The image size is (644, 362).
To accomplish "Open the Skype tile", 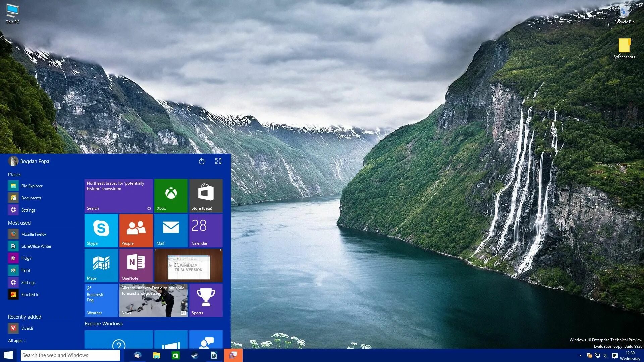I will 101,230.
